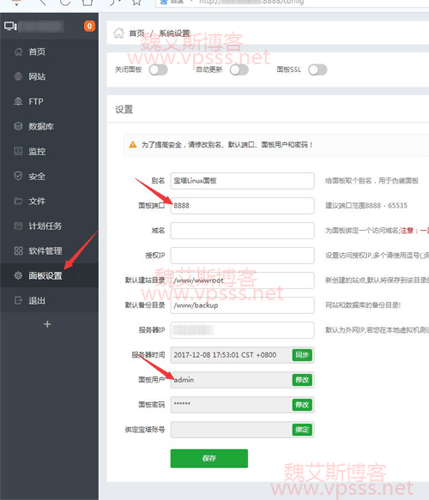Image resolution: width=429 pixels, height=500 pixels.
Task: Click 同步 button beside server time
Action: 302,355
